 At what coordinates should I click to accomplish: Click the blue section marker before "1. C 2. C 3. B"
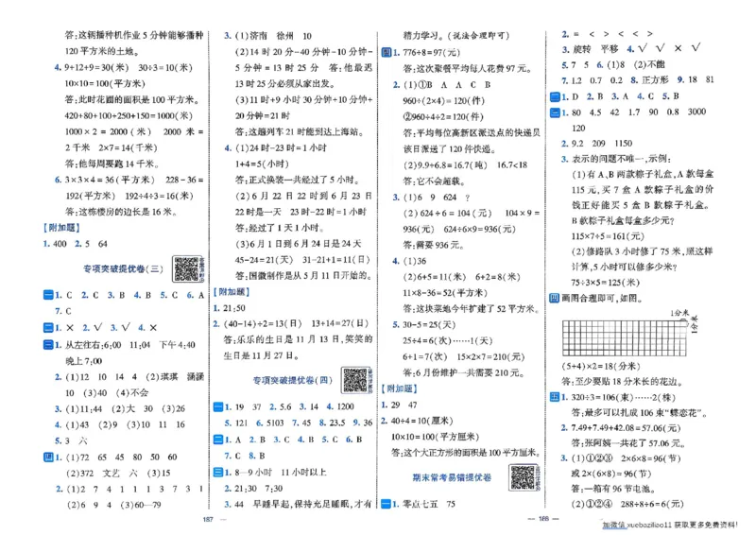(48, 295)
